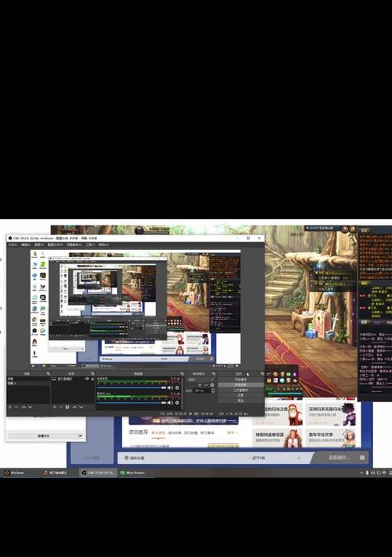
Task: Open source properties gear icon
Action: pyautogui.click(x=67, y=407)
